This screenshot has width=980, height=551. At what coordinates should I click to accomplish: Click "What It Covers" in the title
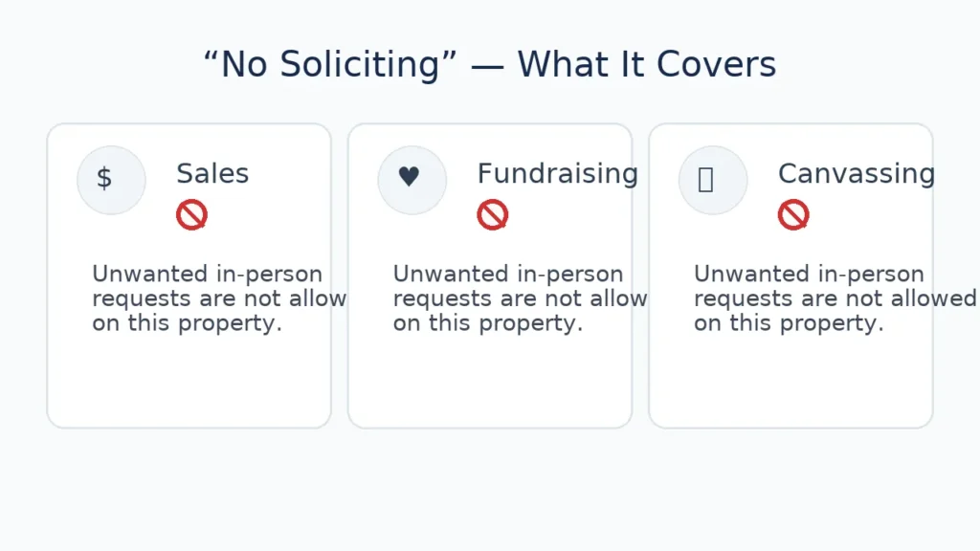[x=647, y=65]
